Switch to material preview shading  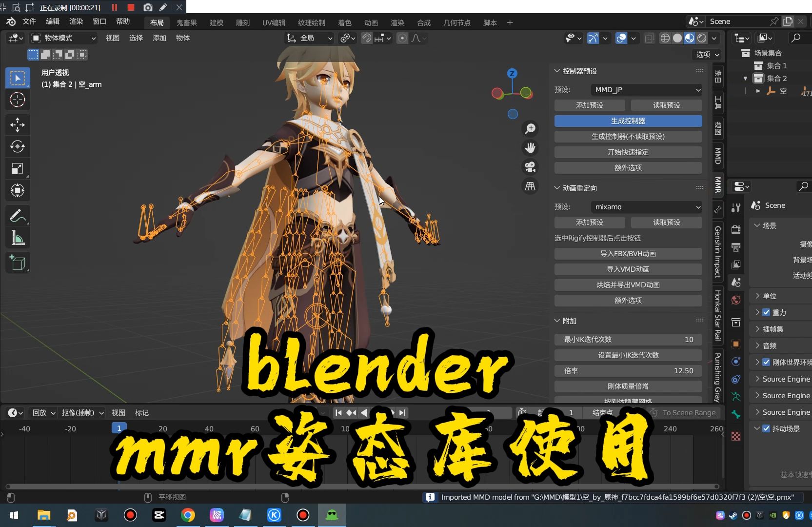click(x=690, y=38)
